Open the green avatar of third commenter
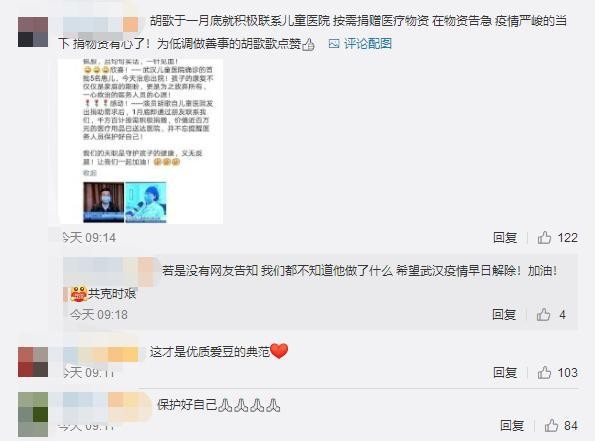The image size is (595, 441). [33, 414]
